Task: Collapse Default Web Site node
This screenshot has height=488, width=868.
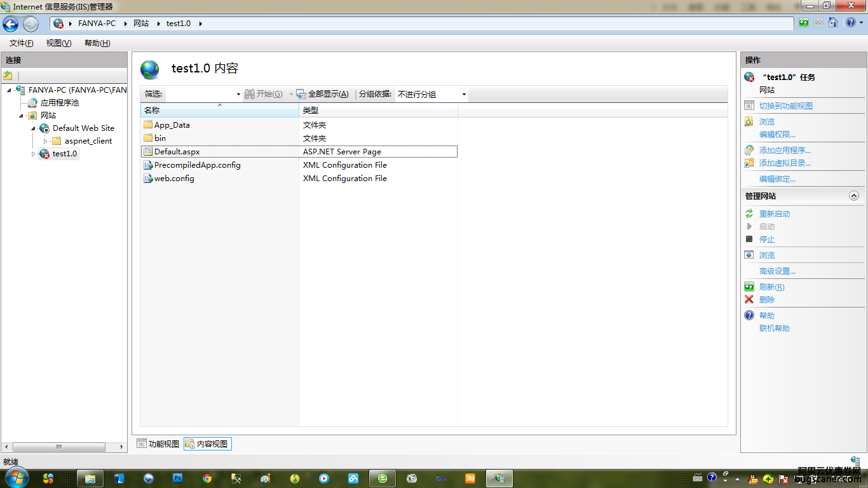Action: point(33,128)
